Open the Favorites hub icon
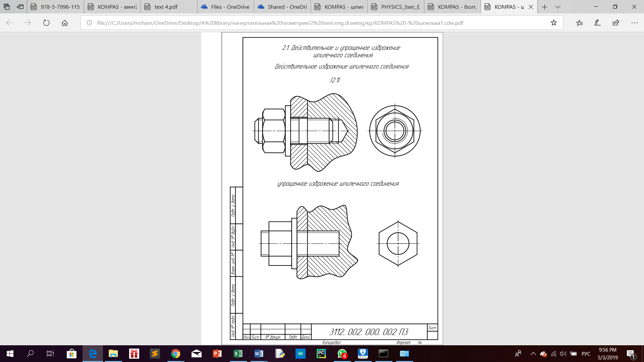This screenshot has height=362, width=644. [x=579, y=23]
